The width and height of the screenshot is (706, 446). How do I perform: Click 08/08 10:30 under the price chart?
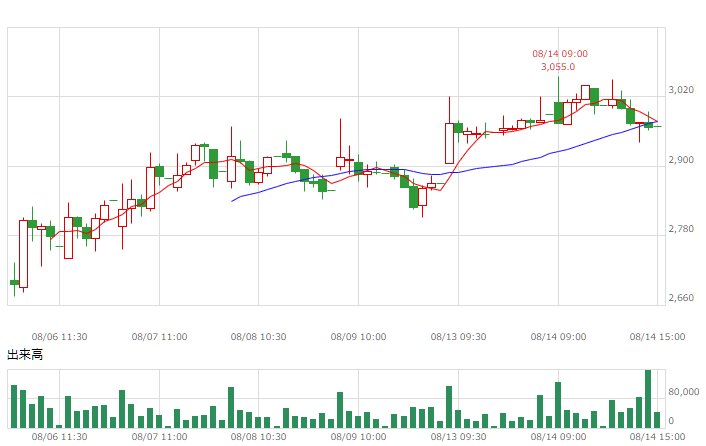(258, 337)
